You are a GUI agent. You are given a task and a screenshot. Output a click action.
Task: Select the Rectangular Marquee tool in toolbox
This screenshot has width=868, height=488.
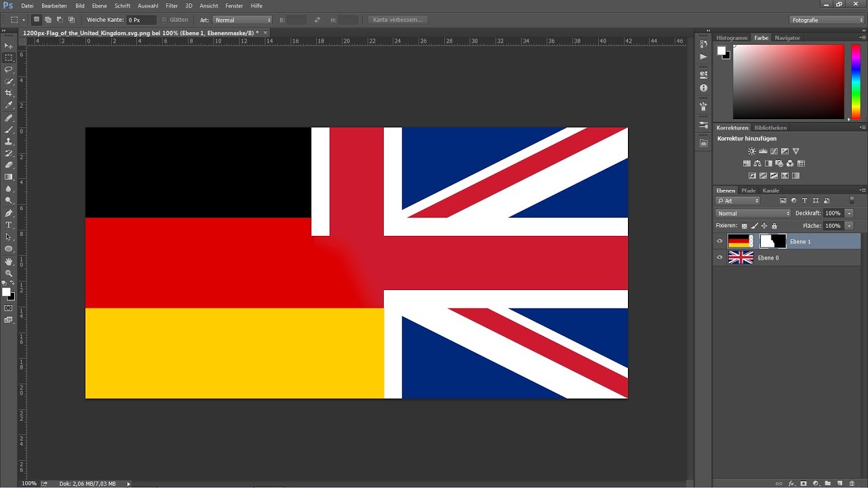(x=9, y=58)
